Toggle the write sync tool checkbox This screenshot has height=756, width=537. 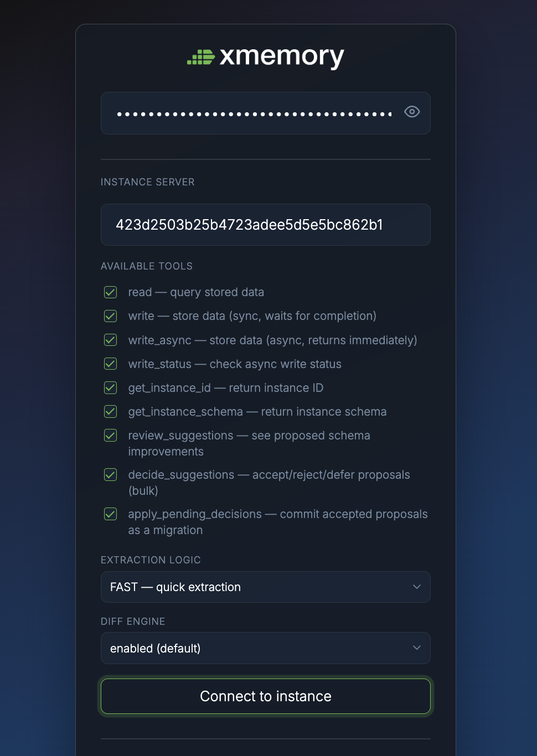tap(111, 316)
